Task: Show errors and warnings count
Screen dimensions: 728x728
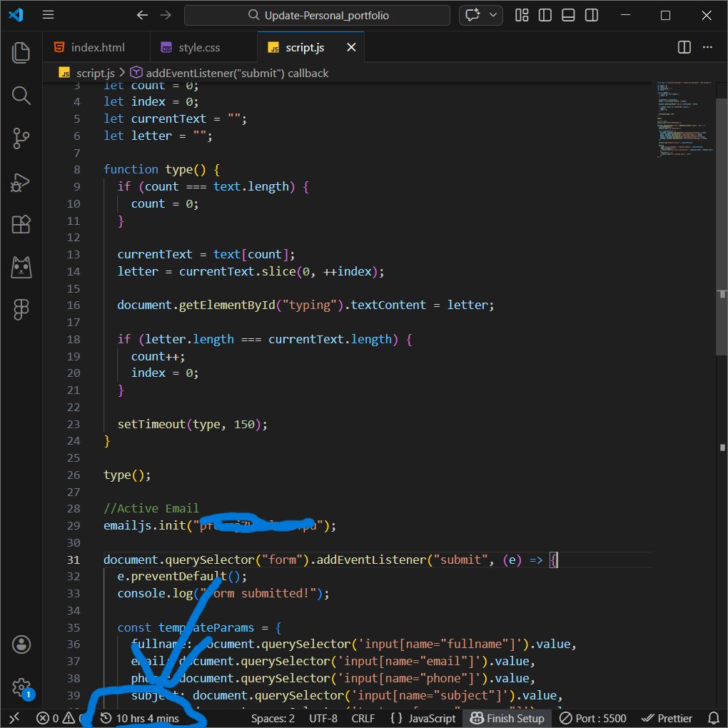Action: 61,718
